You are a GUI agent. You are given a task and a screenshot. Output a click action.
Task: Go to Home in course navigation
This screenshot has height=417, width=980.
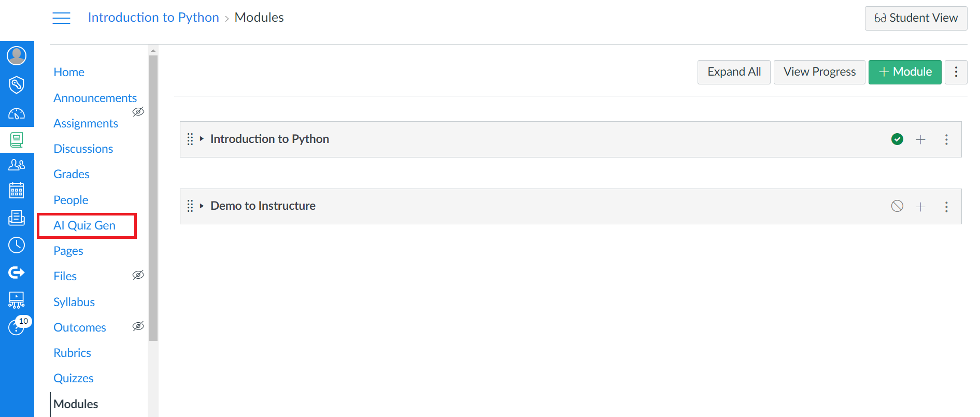click(x=69, y=72)
